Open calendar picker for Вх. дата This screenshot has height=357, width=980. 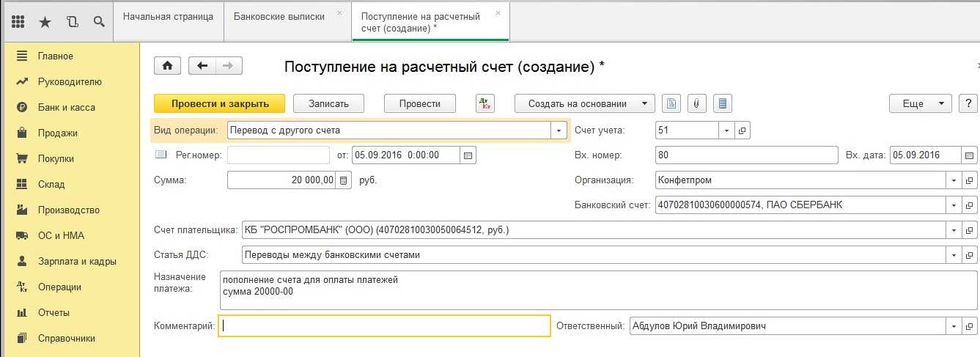[x=970, y=155]
